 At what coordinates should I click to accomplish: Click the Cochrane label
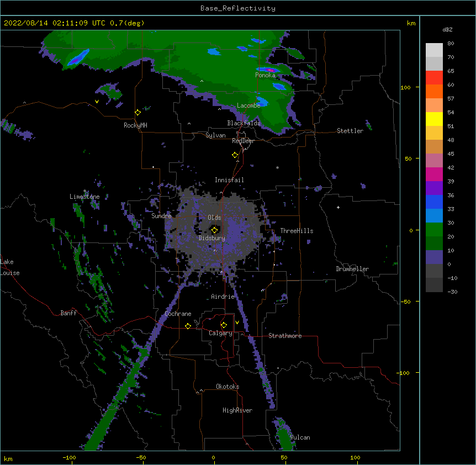coord(178,314)
